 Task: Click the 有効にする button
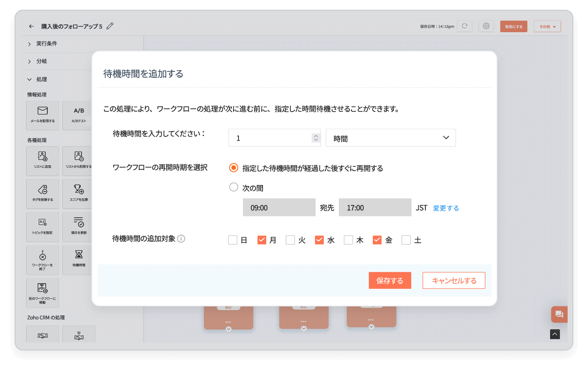(x=514, y=26)
